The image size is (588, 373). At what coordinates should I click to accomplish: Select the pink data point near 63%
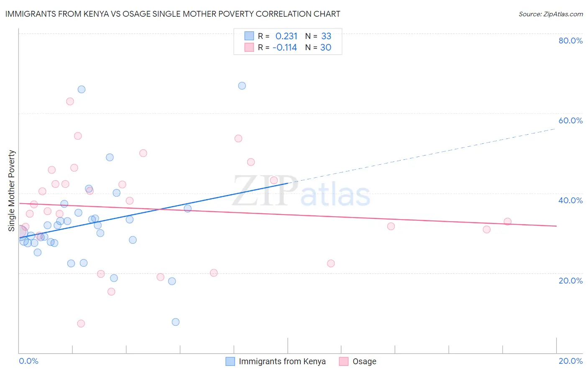[x=70, y=102]
